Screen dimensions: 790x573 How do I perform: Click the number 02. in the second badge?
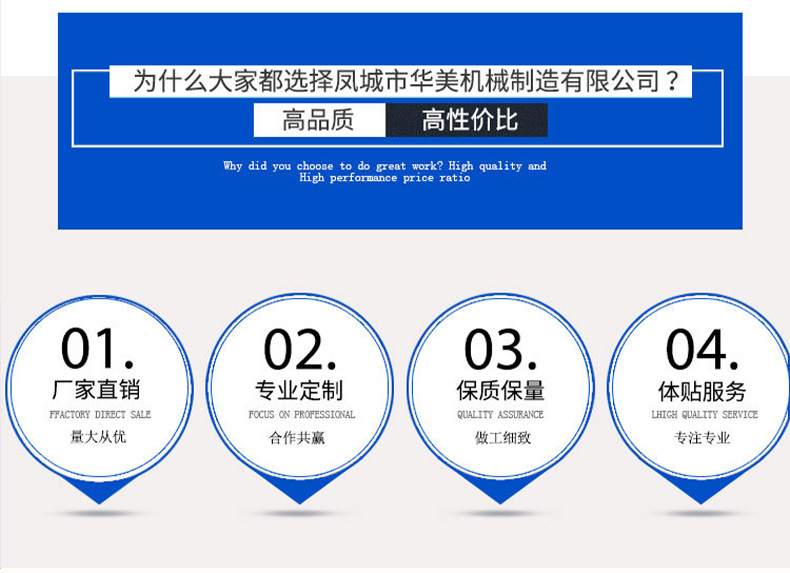(x=300, y=350)
